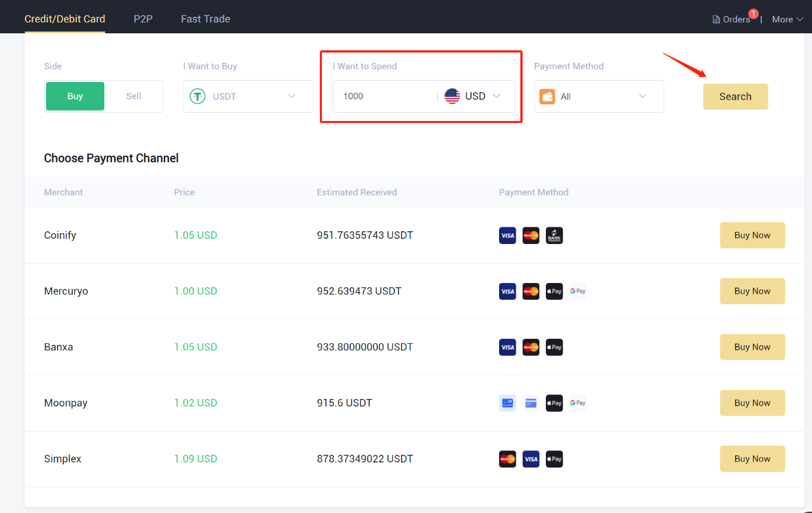The width and height of the screenshot is (812, 513).
Task: Open the Fast Trade tab
Action: tap(205, 19)
